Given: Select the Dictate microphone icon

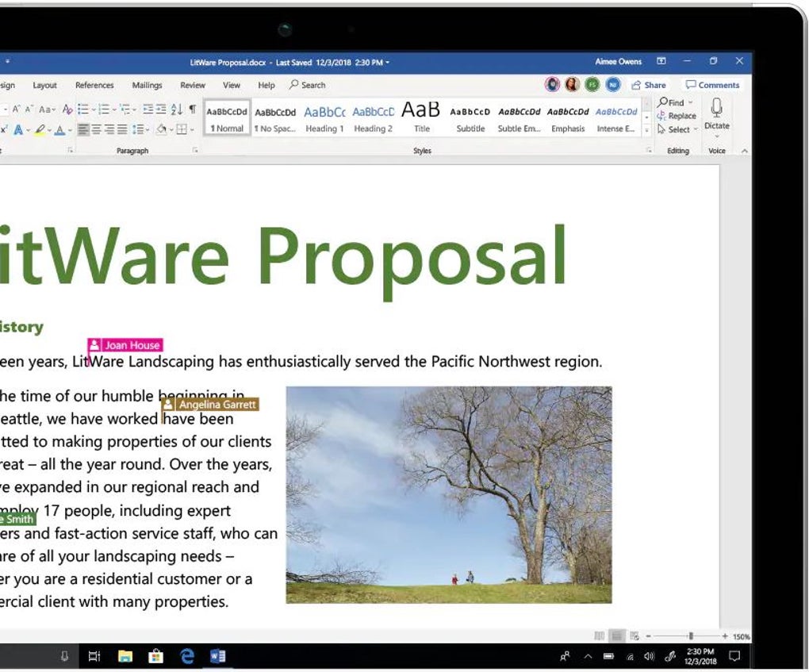Looking at the screenshot, I should (716, 107).
